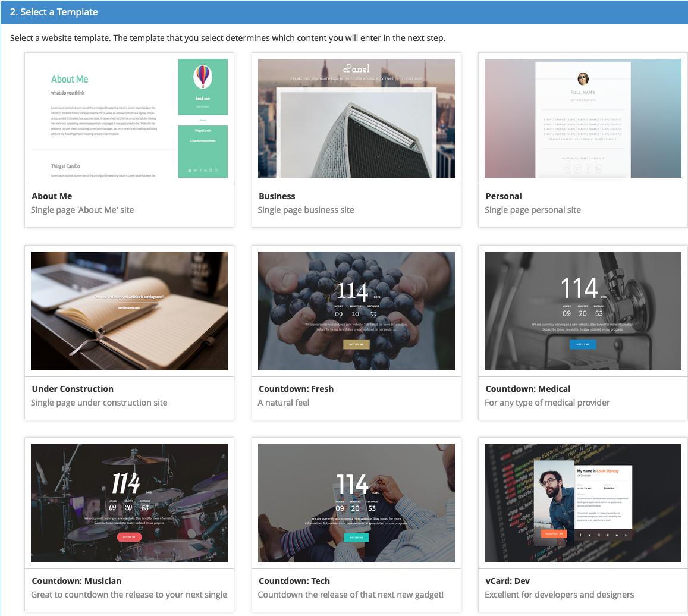This screenshot has width=688, height=616.
Task: Choose the Business template skyscraper preview
Action: pyautogui.click(x=356, y=118)
